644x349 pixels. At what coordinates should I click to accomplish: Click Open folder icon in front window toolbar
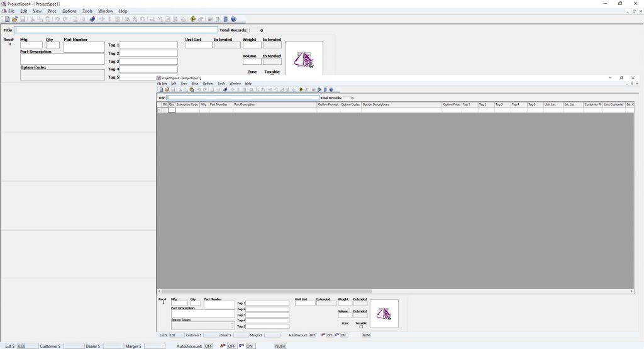point(167,89)
